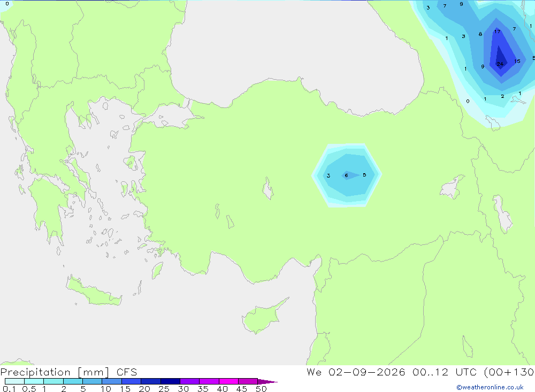Click the 15–20 mm blue legend swatch

[x=132, y=381]
